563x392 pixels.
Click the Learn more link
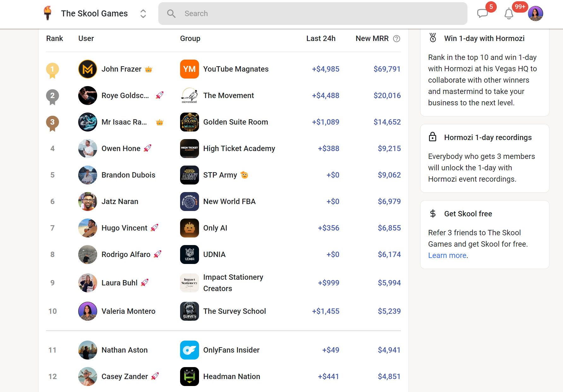447,255
